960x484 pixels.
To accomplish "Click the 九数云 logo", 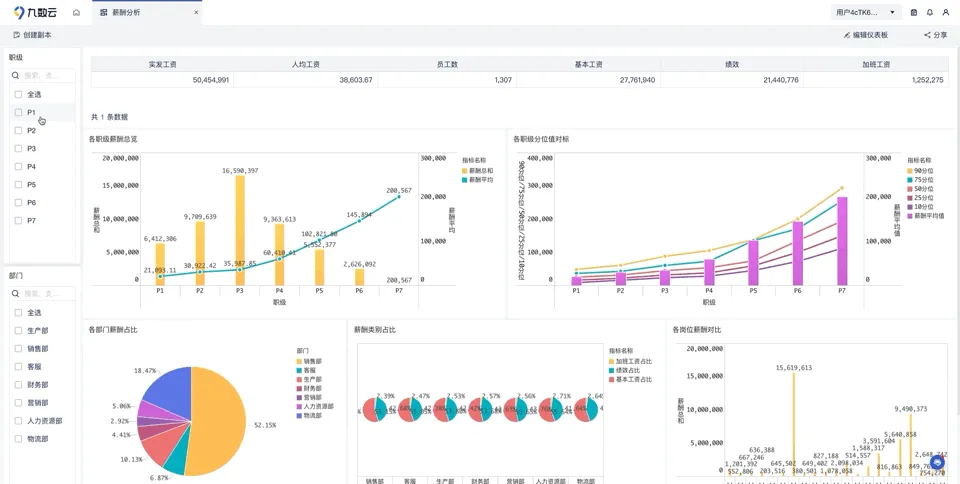I will tap(36, 12).
